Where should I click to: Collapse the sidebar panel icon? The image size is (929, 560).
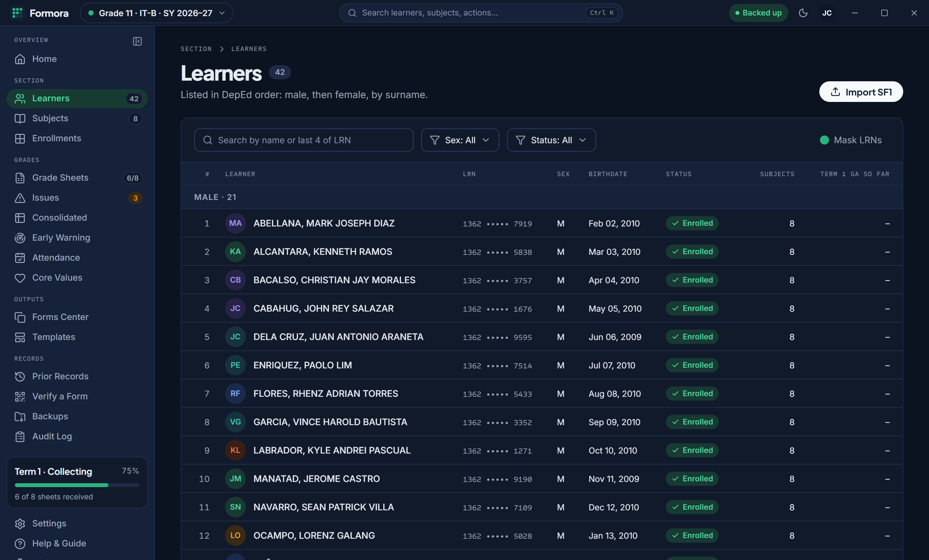coord(137,41)
